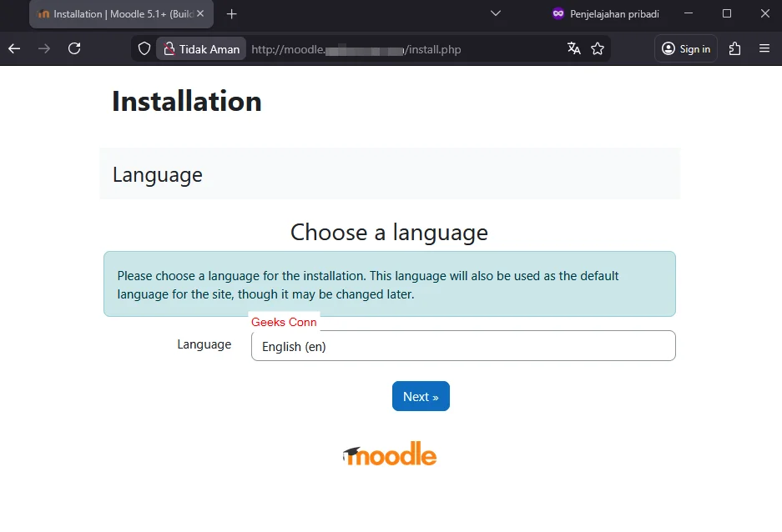Click the Sign in button
Screen dimensions: 782x532
click(x=685, y=48)
